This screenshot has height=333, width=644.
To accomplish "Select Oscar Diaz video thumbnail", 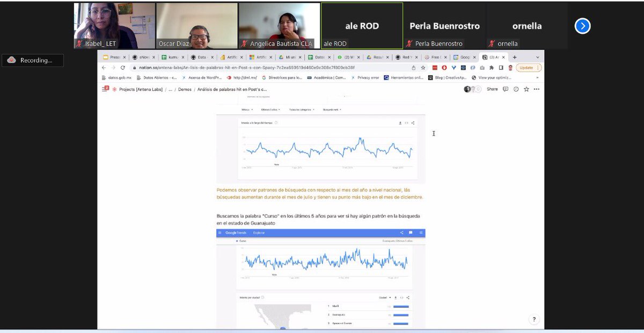I will tap(197, 26).
